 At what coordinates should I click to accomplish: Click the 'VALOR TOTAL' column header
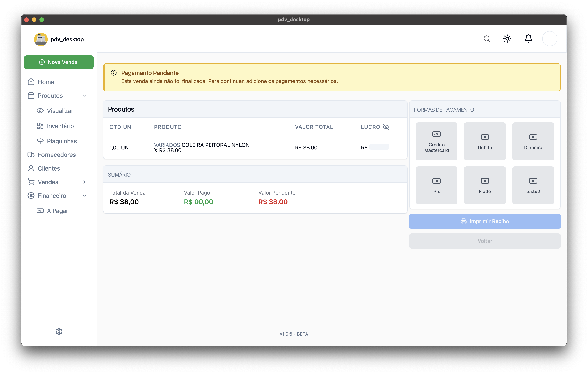click(x=314, y=127)
